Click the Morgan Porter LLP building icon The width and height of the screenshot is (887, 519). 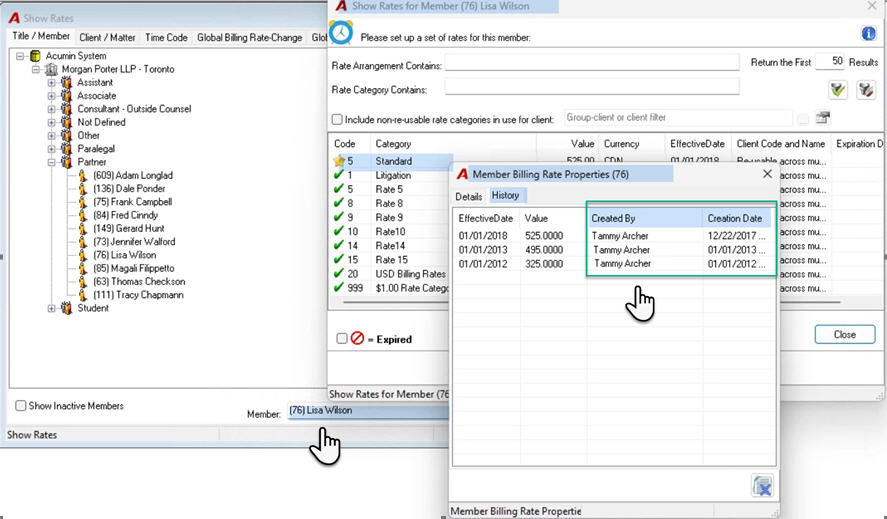click(51, 69)
